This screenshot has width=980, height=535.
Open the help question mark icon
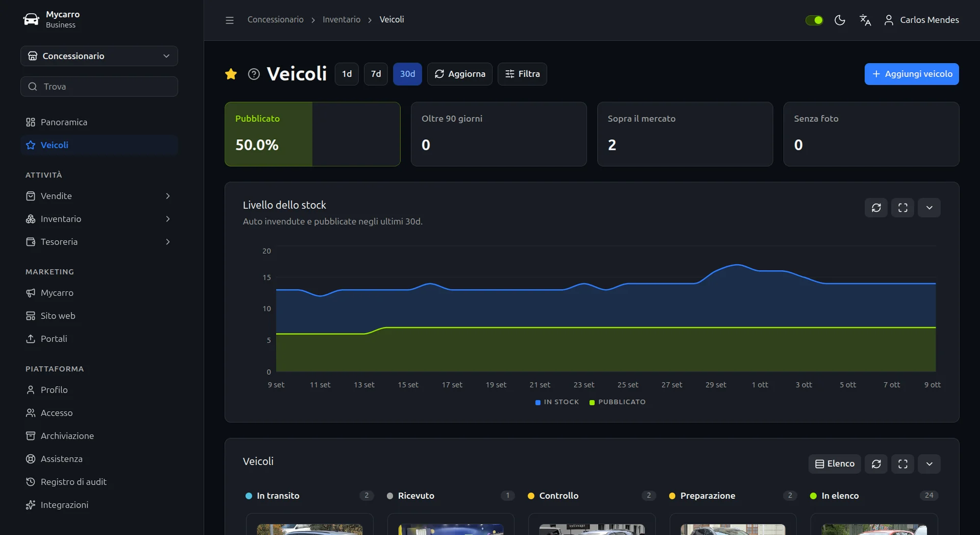[x=253, y=74]
